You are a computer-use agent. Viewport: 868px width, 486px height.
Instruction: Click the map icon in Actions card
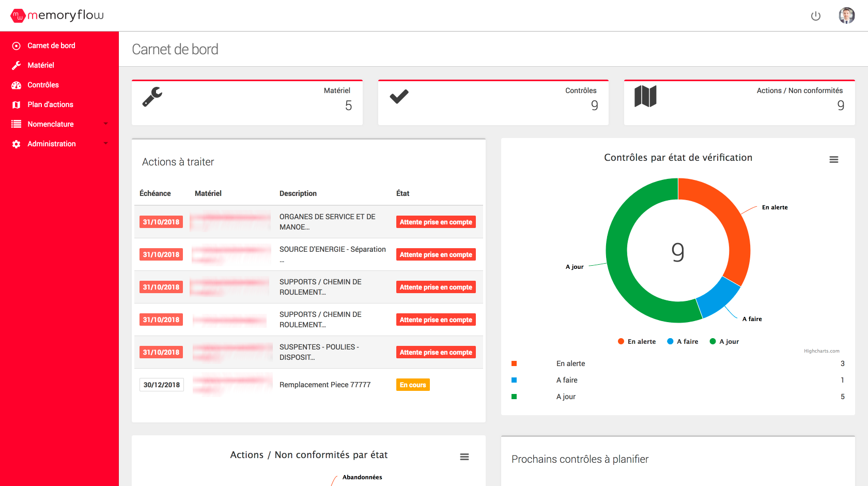[645, 97]
